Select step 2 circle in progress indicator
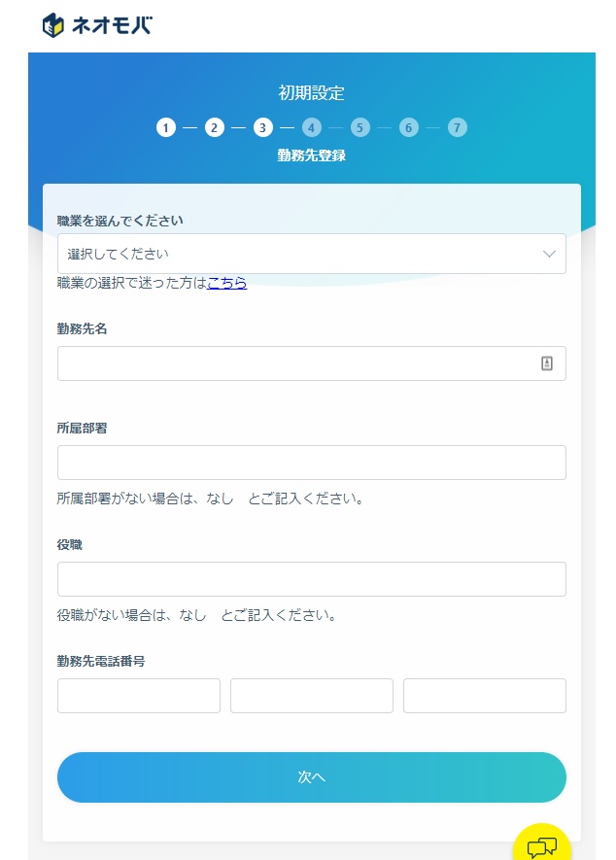Image resolution: width=616 pixels, height=860 pixels. (215, 127)
